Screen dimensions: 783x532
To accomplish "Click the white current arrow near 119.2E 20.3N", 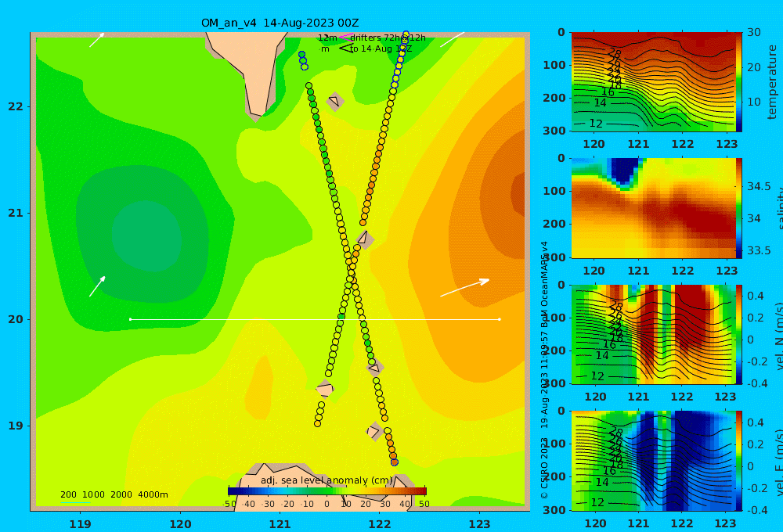I will pyautogui.click(x=97, y=286).
